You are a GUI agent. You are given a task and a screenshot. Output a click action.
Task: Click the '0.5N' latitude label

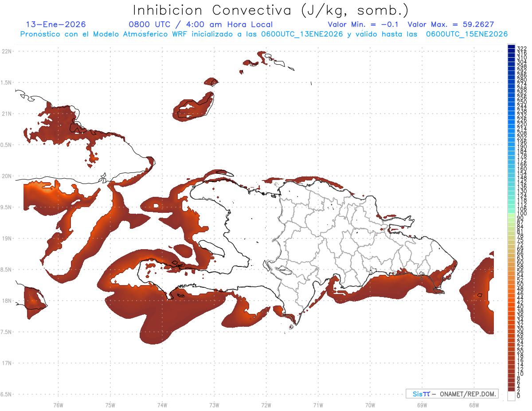tap(7, 145)
